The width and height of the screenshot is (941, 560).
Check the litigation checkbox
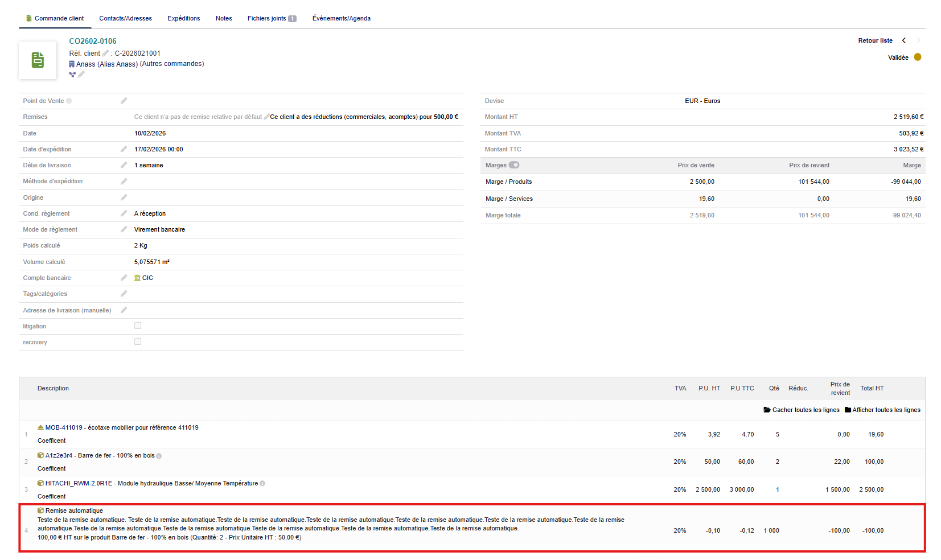pos(138,326)
